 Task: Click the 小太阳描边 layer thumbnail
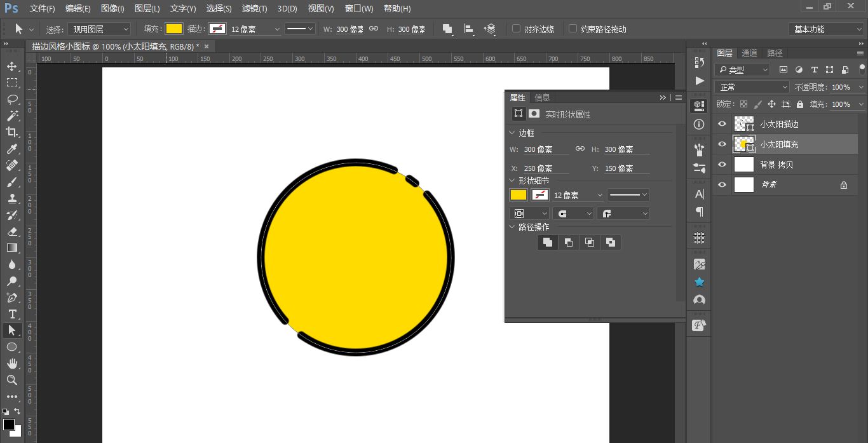pyautogui.click(x=743, y=124)
